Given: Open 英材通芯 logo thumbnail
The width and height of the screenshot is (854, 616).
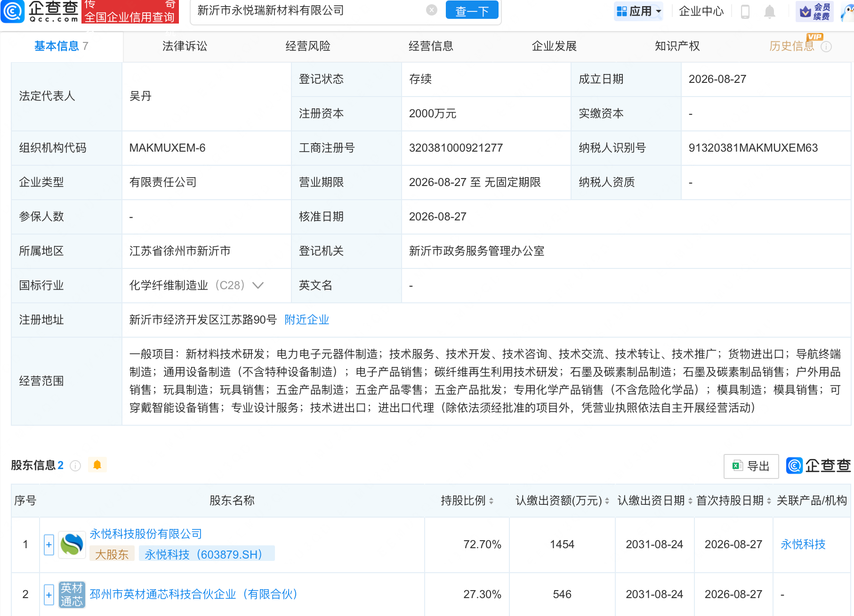Looking at the screenshot, I should point(72,595).
